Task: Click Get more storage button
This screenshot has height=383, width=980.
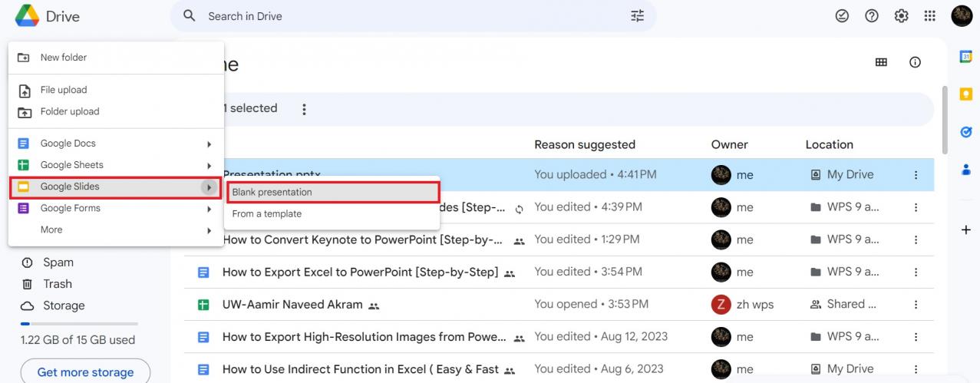Action: click(x=85, y=372)
